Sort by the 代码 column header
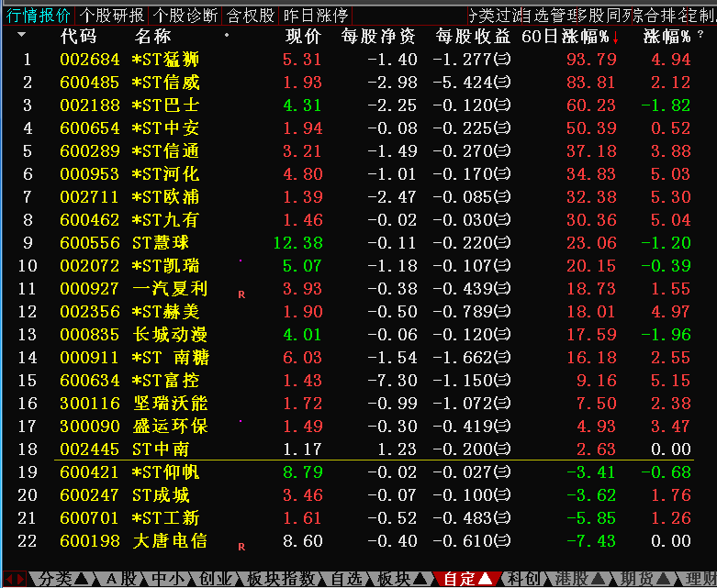Image resolution: width=717 pixels, height=588 pixels. pos(79,36)
